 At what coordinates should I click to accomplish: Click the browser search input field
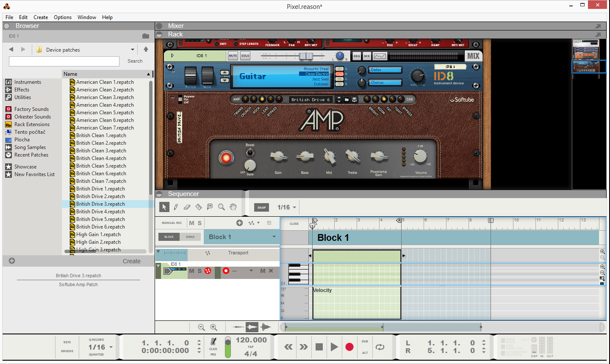coord(64,61)
